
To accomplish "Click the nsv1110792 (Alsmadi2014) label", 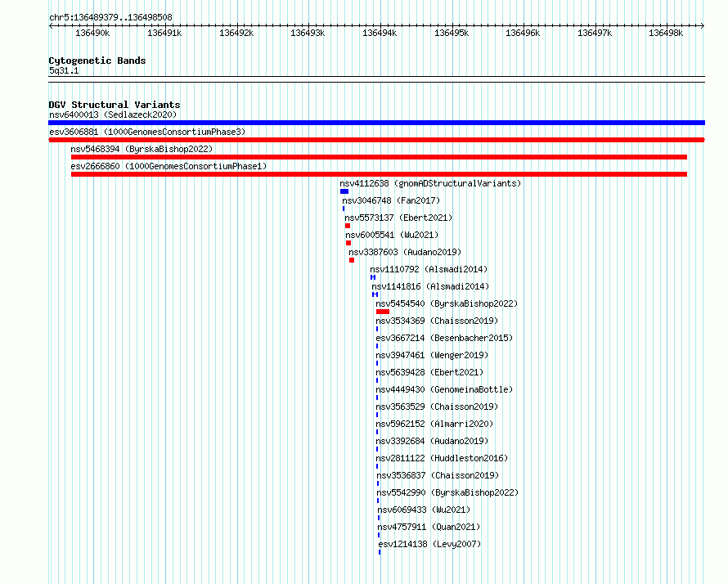I will point(429,269).
